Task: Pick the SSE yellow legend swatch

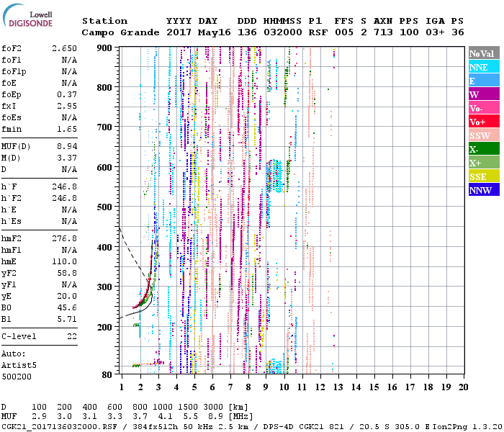Action: click(482, 176)
